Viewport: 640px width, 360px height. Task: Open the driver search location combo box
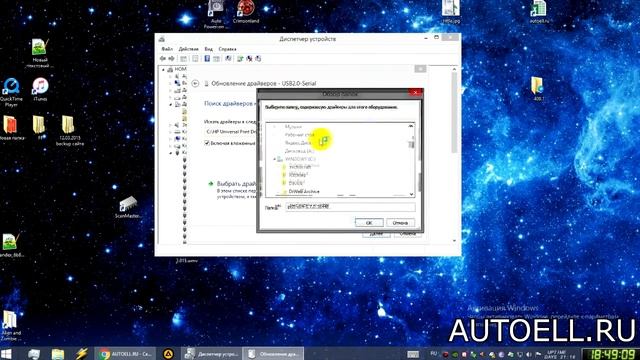(231, 131)
